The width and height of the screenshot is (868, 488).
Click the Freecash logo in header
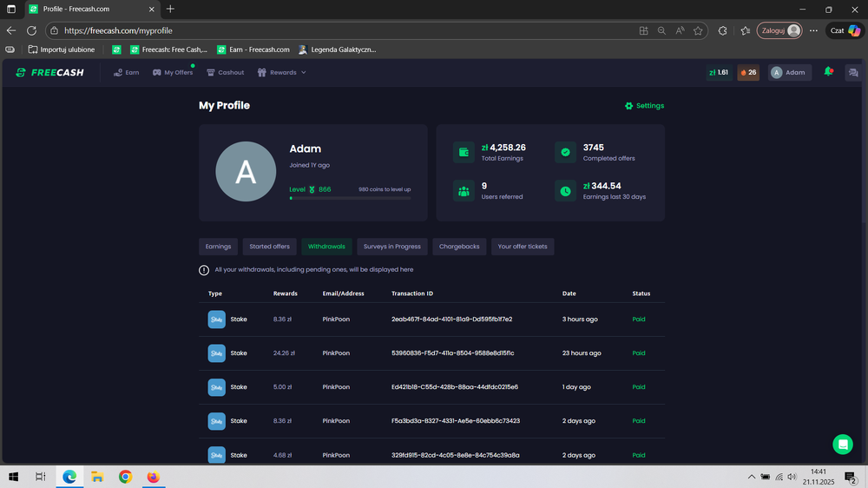tap(49, 73)
